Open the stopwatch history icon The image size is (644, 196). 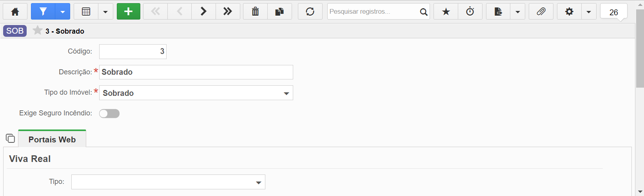470,12
